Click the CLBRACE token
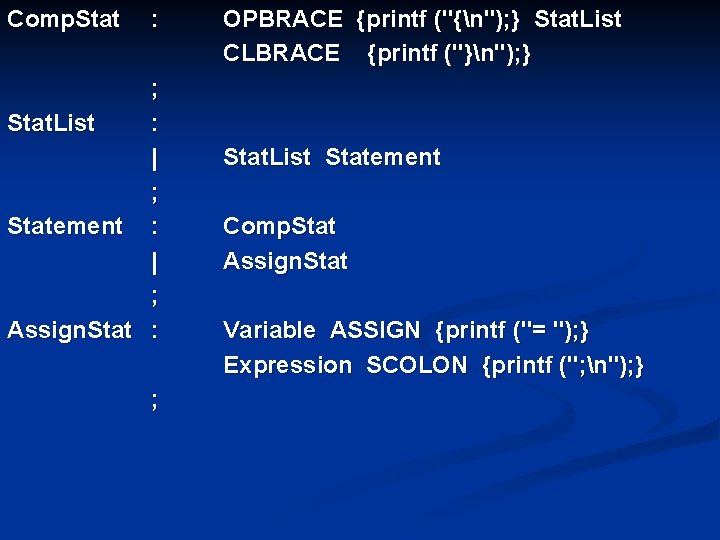Image resolution: width=720 pixels, height=540 pixels. click(x=282, y=53)
